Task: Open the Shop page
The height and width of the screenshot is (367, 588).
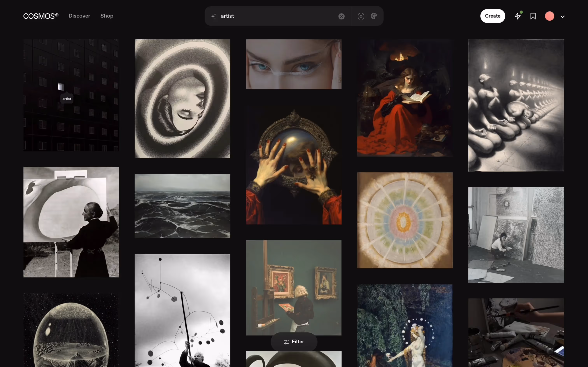Action: click(x=107, y=16)
